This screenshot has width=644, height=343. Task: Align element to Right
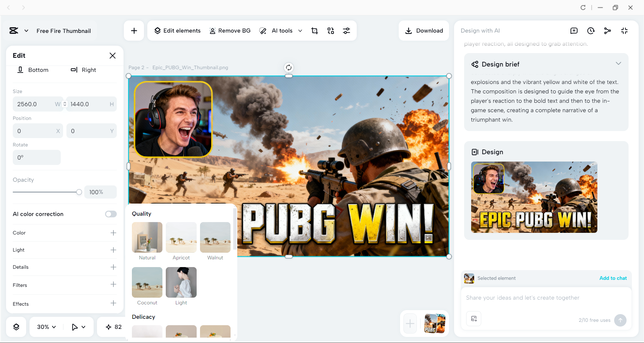pyautogui.click(x=83, y=70)
